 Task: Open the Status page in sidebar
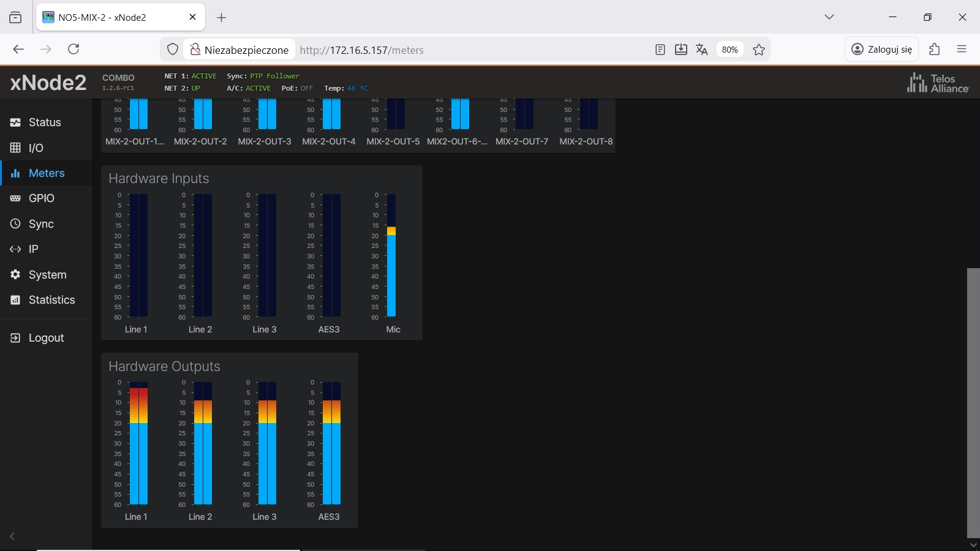click(x=44, y=122)
